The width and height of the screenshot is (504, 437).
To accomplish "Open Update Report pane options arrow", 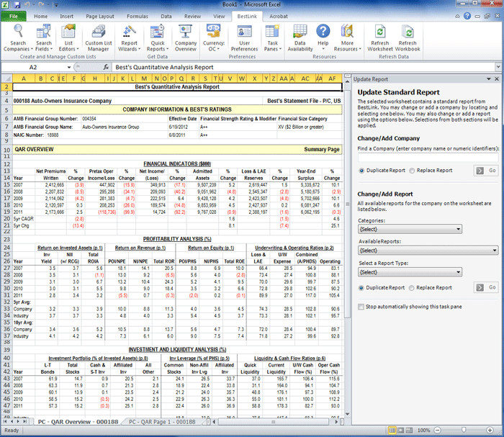I will (489, 78).
